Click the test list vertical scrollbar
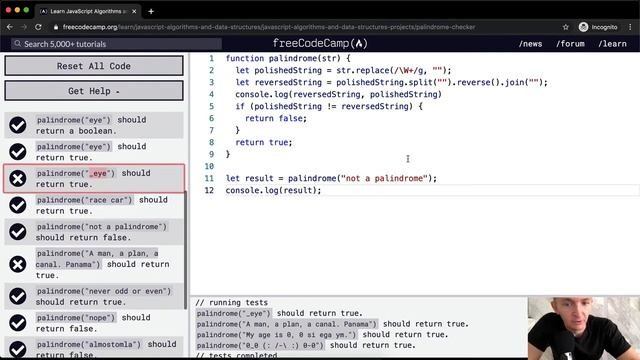 (x=186, y=249)
